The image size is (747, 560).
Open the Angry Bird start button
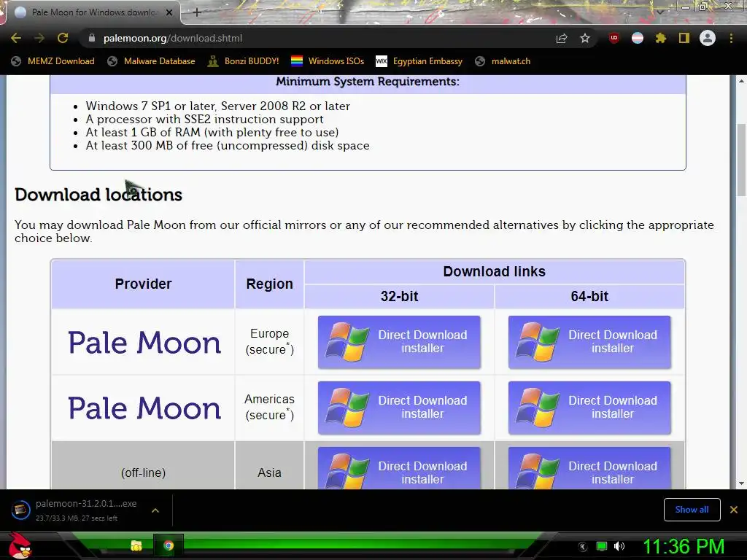[x=20, y=546]
